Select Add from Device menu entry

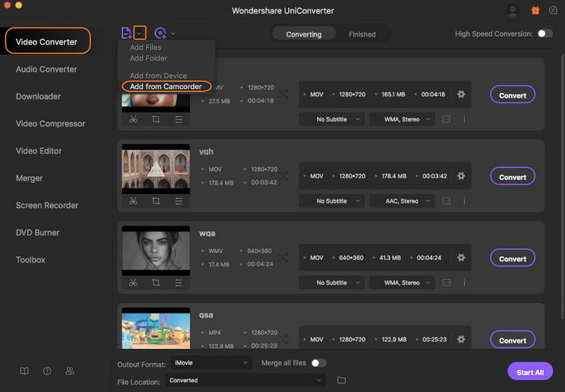click(159, 76)
